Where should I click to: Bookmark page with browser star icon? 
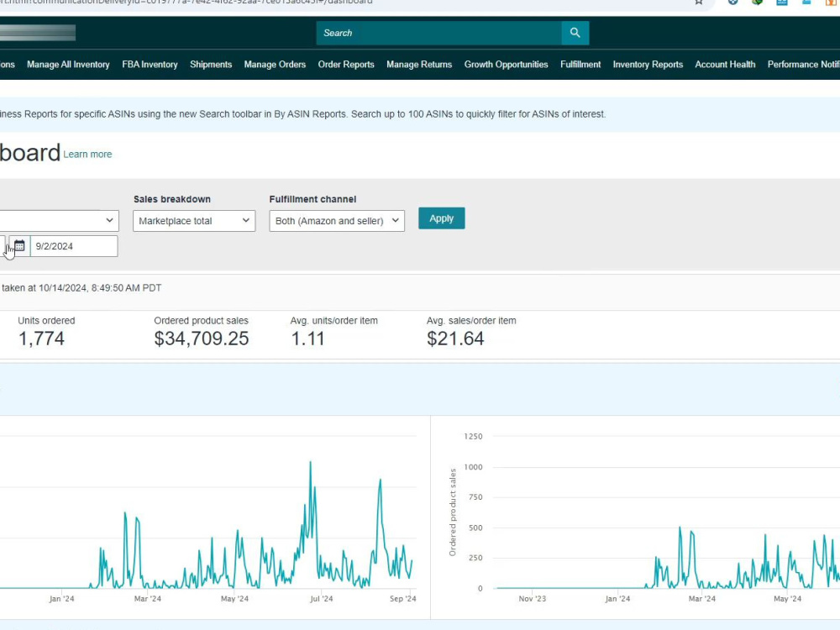[x=699, y=3]
